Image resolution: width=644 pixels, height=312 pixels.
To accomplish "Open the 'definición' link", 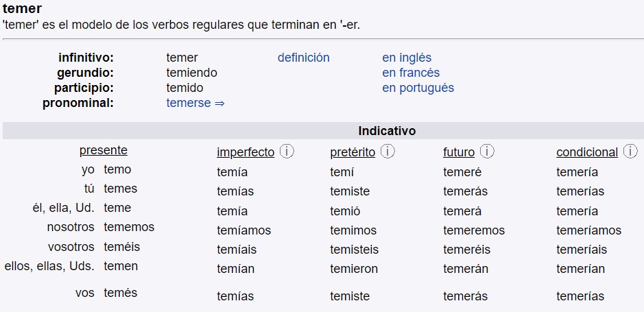I will click(x=303, y=58).
